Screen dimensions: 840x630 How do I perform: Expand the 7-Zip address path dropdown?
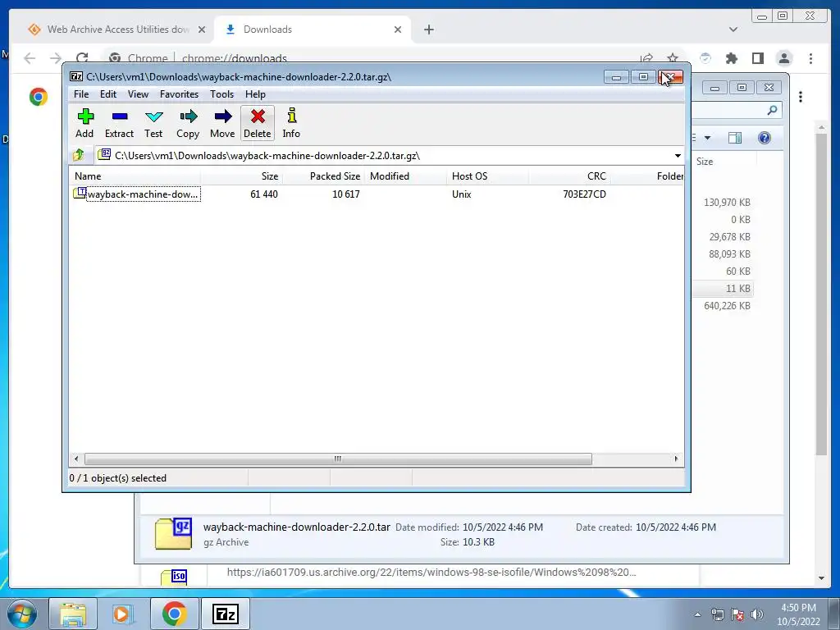click(678, 156)
